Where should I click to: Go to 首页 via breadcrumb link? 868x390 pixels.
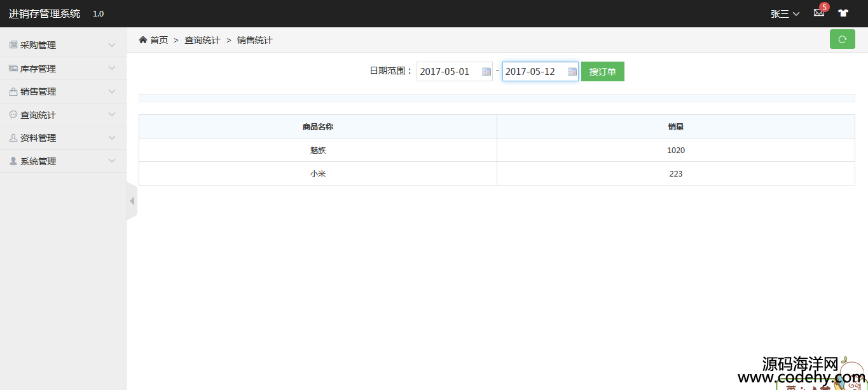click(x=159, y=40)
